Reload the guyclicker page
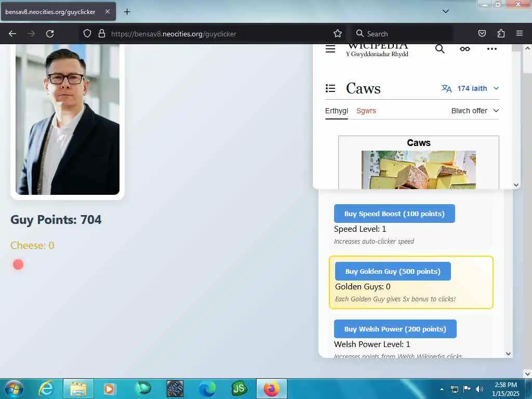This screenshot has height=399, width=532. tap(50, 34)
